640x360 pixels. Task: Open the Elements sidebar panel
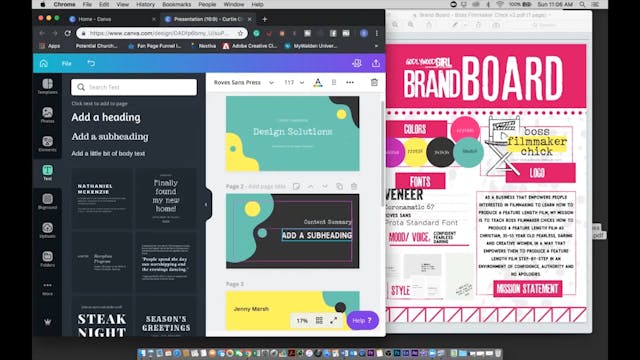47,144
